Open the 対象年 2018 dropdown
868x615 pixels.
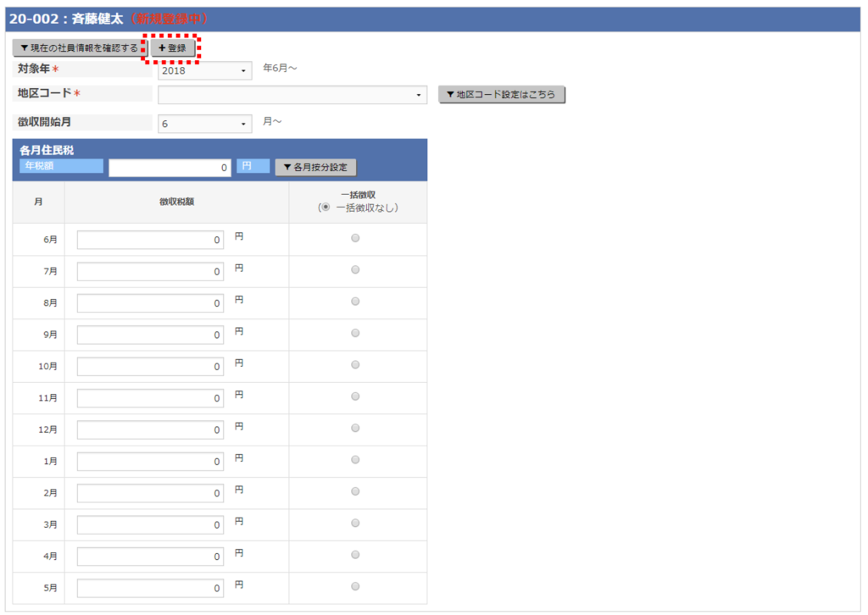click(x=204, y=71)
